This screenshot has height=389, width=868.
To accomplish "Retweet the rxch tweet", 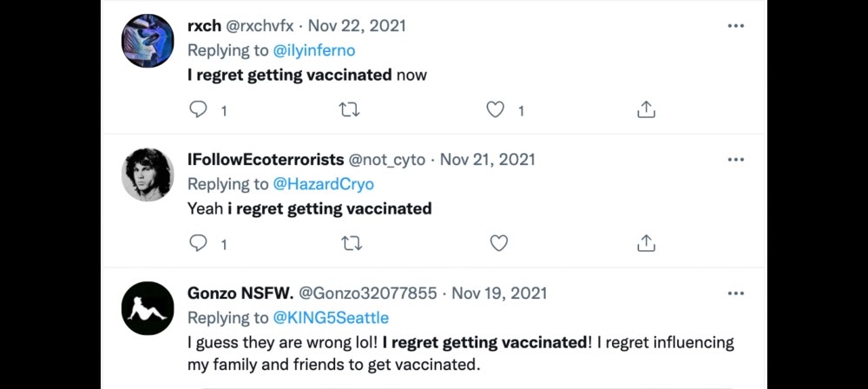I will coord(350,110).
